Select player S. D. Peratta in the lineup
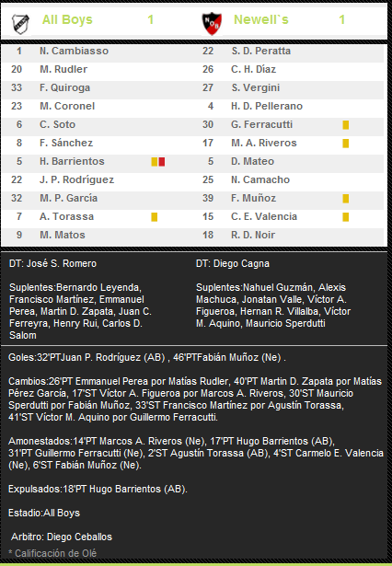Screen dimensions: 392x566 tap(261, 51)
